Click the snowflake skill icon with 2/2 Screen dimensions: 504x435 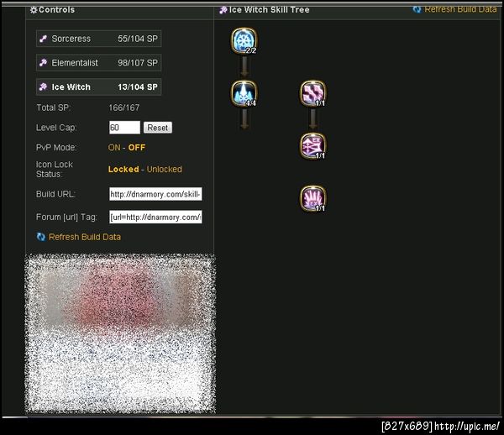click(x=244, y=40)
